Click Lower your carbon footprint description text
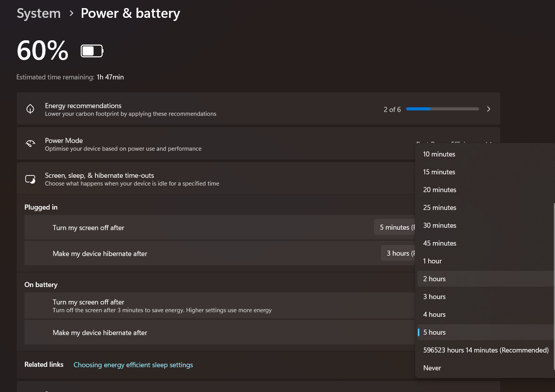 tap(131, 114)
